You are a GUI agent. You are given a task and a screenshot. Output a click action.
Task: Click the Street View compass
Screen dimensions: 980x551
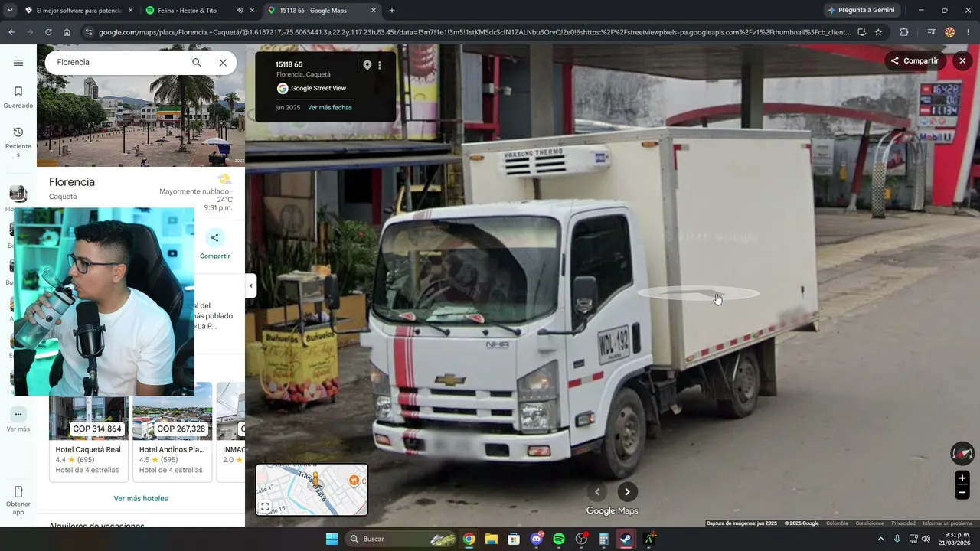[x=962, y=453]
